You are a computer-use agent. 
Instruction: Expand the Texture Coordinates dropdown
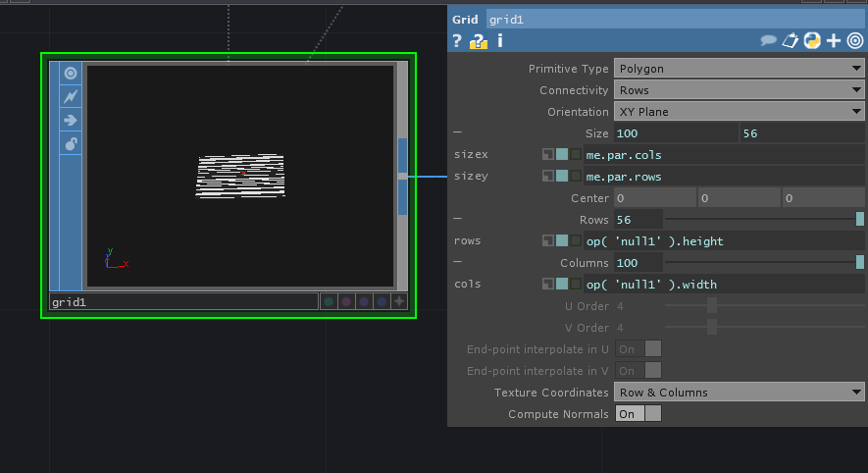point(738,393)
